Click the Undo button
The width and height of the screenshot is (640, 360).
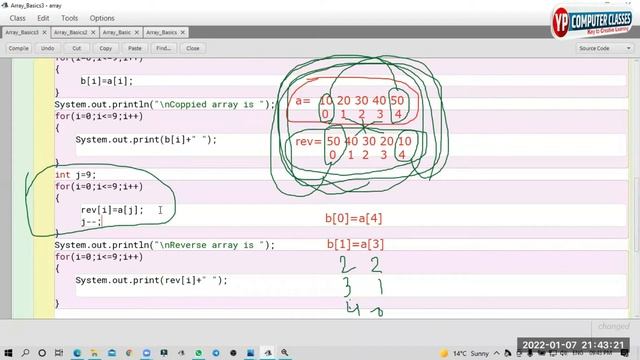pos(47,48)
